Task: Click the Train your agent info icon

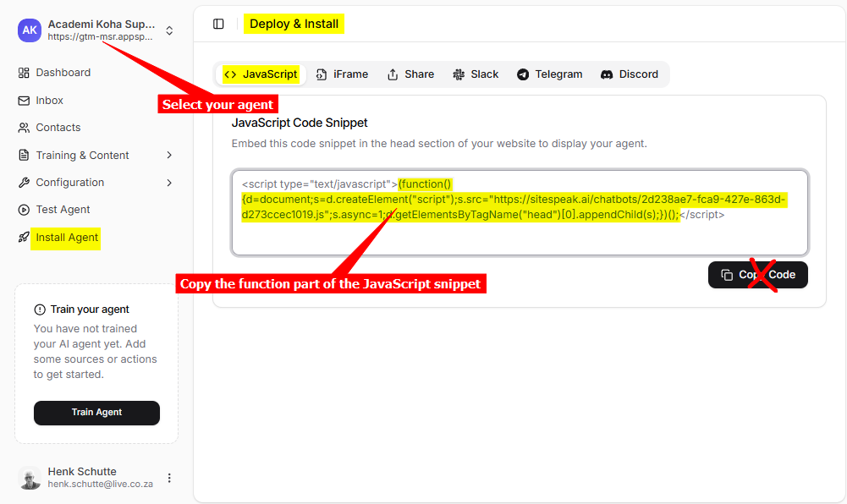Action: tap(40, 310)
